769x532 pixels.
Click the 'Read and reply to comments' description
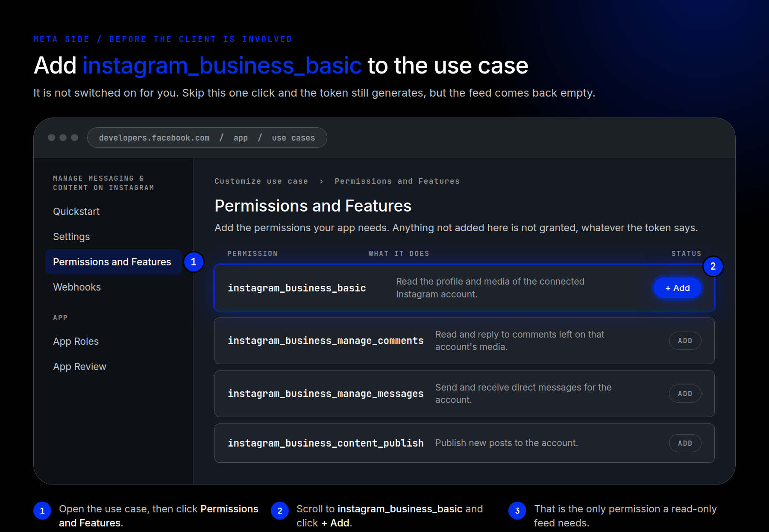pos(520,341)
